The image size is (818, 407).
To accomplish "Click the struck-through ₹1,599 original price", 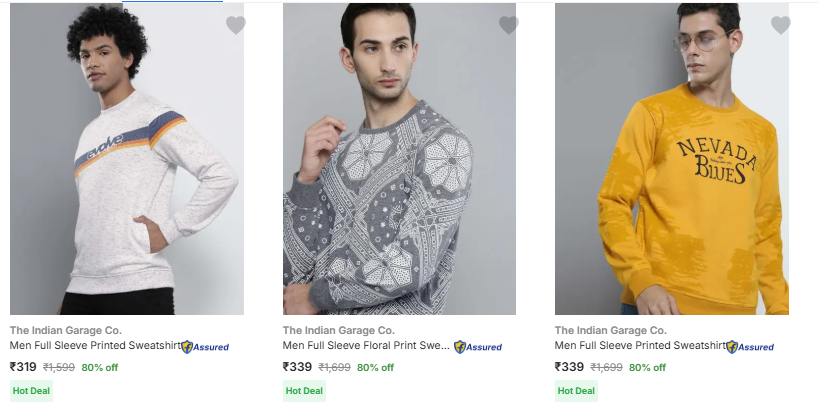I will (x=59, y=367).
